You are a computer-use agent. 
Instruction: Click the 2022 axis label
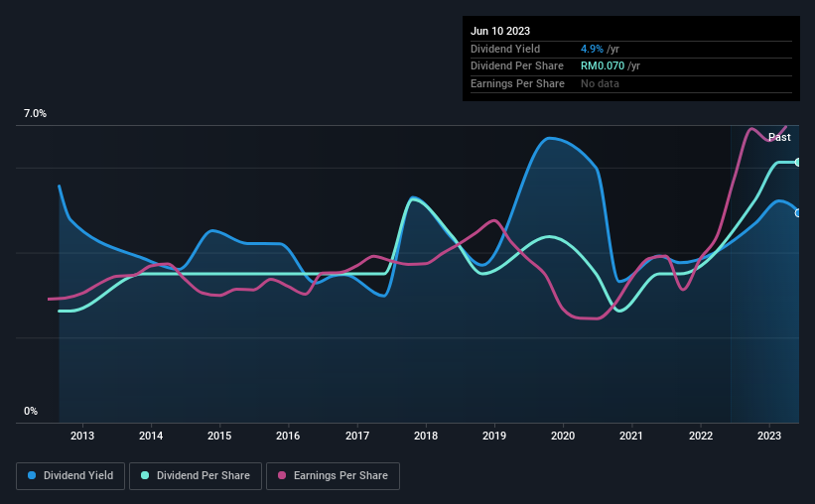(x=701, y=436)
